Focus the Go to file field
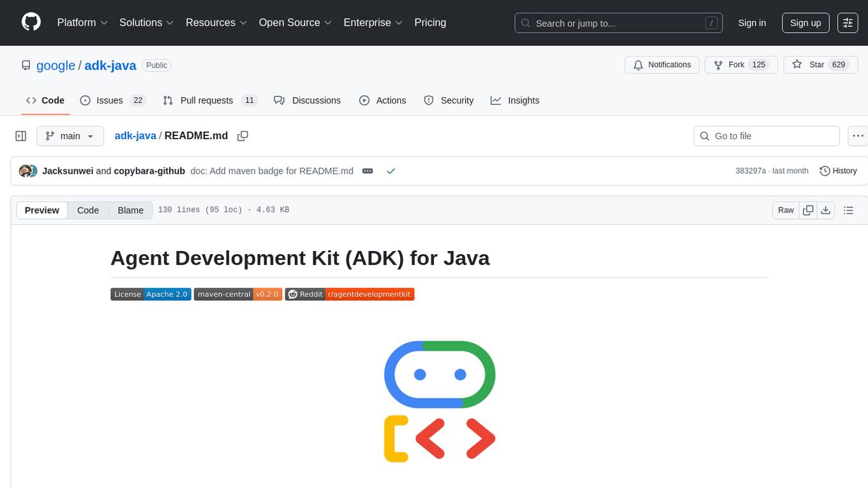Viewport: 868px width, 488px height. coord(767,136)
